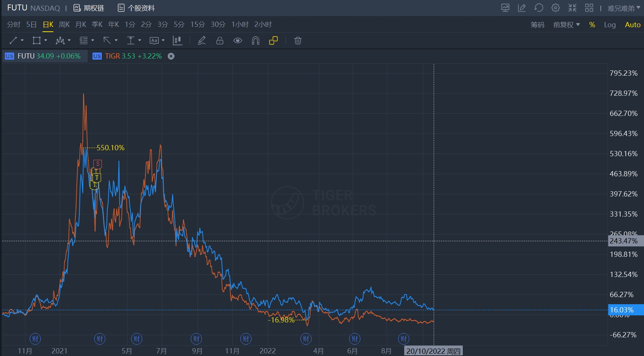Image resolution: width=644 pixels, height=356 pixels.
Task: Remove TIGR comparison with close icon
Action: point(171,56)
